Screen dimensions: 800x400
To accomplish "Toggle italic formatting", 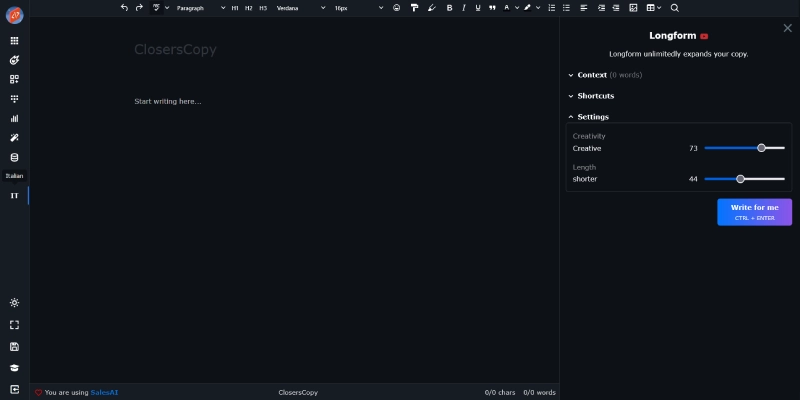I will [x=463, y=8].
